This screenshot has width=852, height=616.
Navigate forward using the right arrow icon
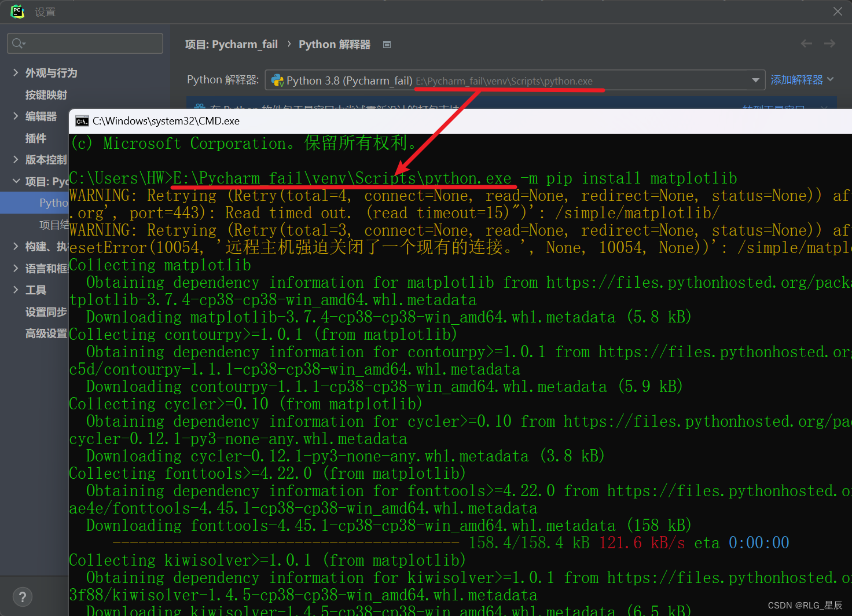pyautogui.click(x=829, y=43)
